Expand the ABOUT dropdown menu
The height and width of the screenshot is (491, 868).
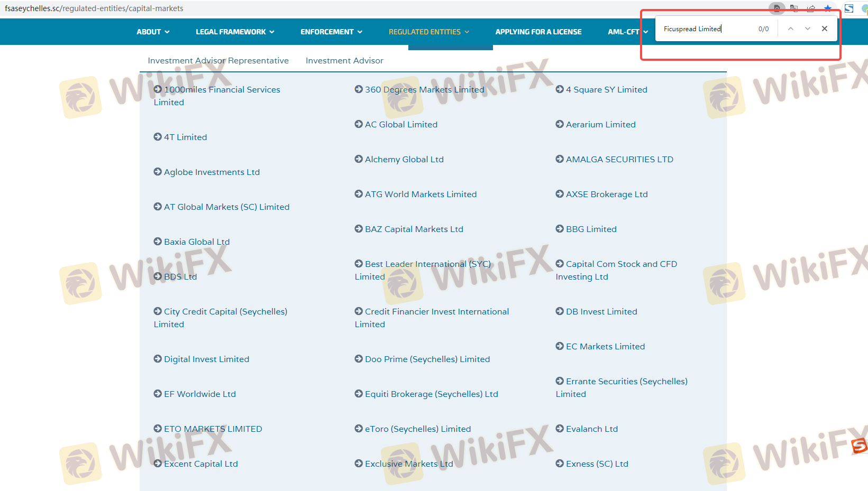153,32
